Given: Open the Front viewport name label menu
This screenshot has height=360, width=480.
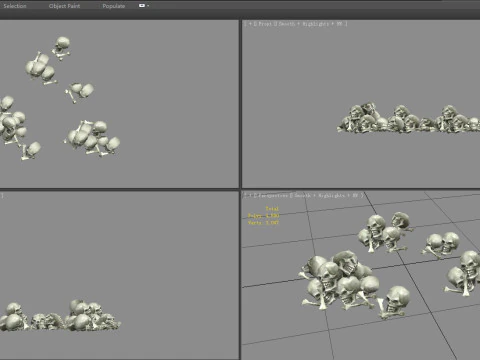Looking at the screenshot, I should coord(265,24).
